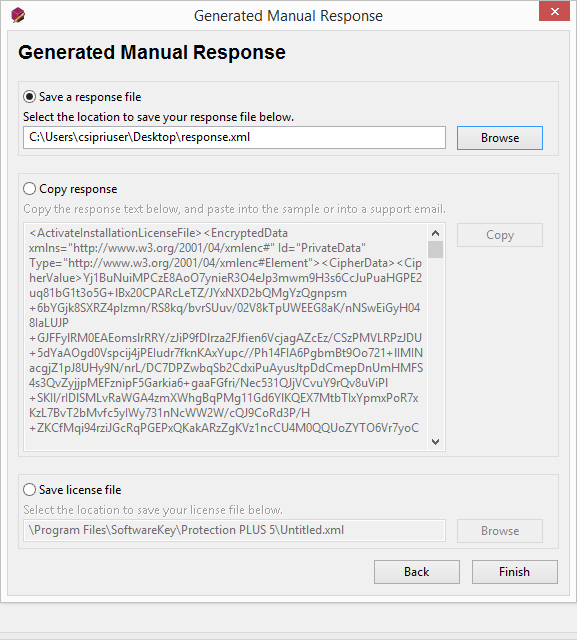Click the response text scroll up arrow
The image size is (577, 640).
click(x=435, y=233)
